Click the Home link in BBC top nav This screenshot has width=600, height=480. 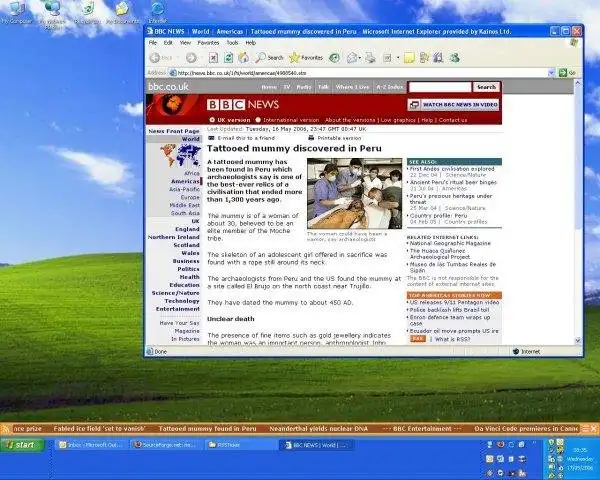[269, 87]
